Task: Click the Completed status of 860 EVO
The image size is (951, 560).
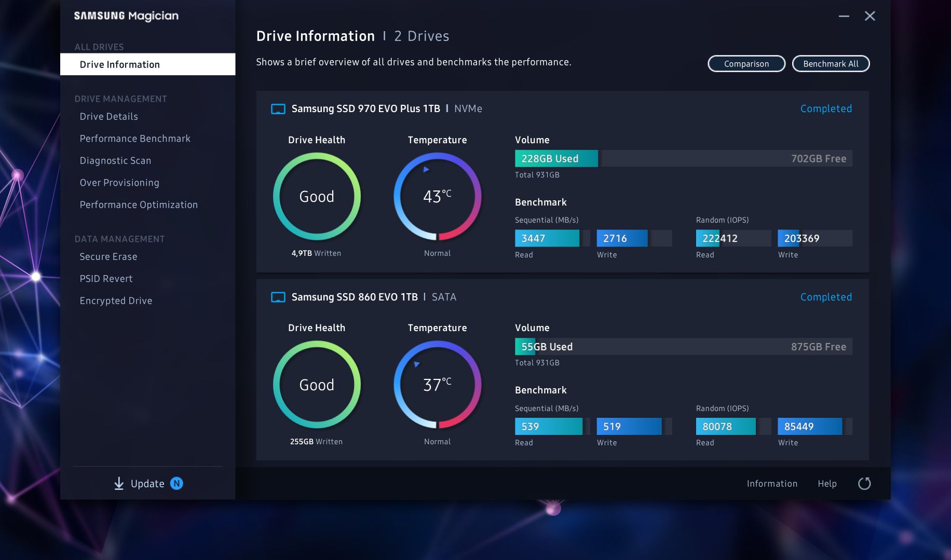Action: 826,297
